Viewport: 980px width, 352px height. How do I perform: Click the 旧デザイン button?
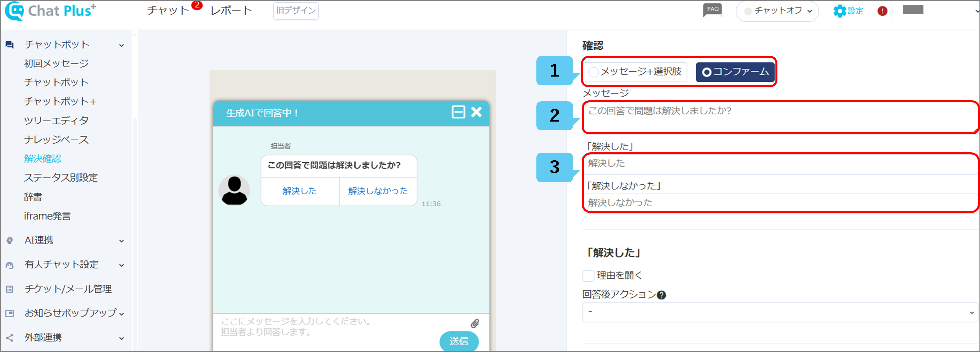coord(296,11)
